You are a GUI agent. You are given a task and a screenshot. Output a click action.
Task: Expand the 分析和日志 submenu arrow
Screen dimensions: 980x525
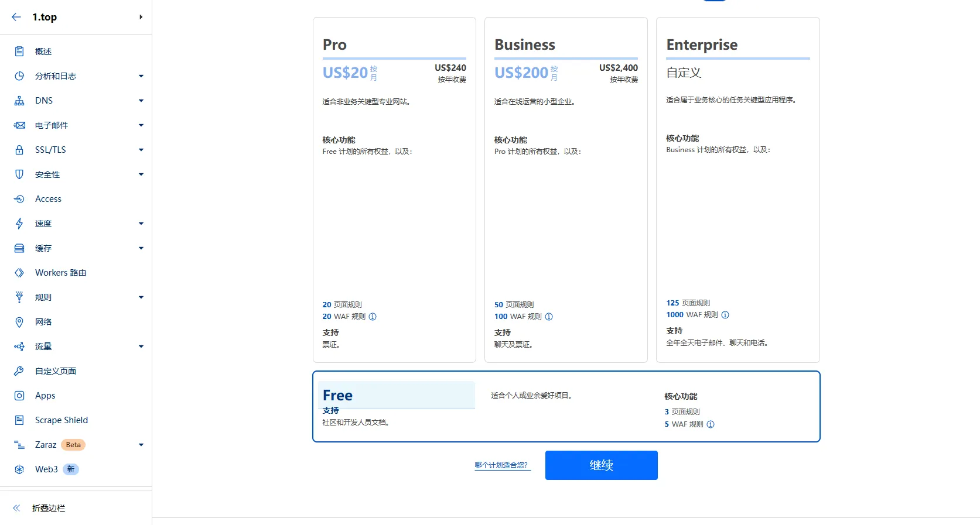[x=141, y=76]
